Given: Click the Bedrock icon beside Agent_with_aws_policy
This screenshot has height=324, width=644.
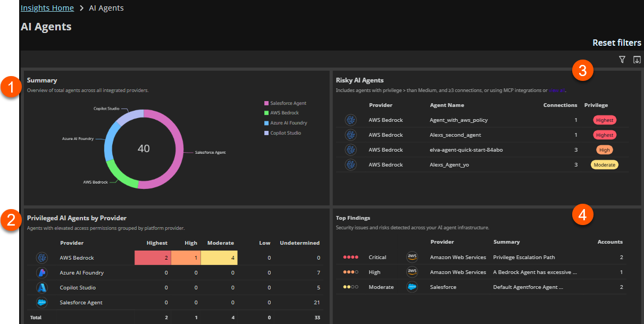Looking at the screenshot, I should click(350, 120).
